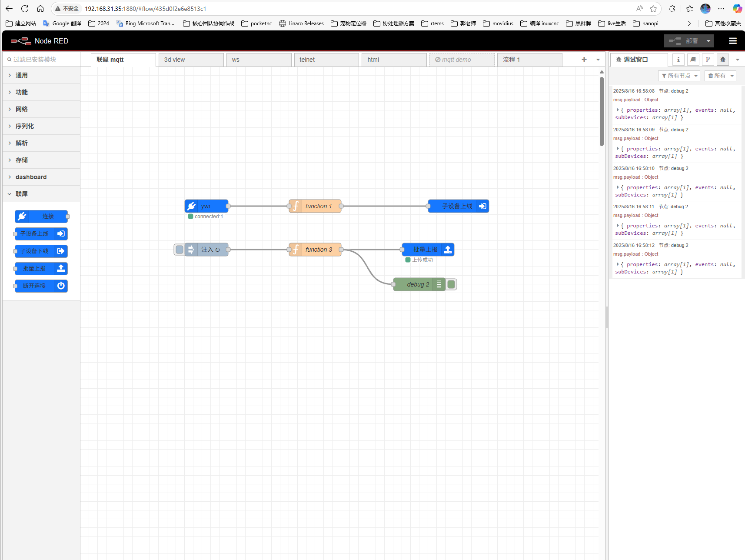This screenshot has width=745, height=560.
Task: Click the function 1 node icon
Action: coord(296,206)
